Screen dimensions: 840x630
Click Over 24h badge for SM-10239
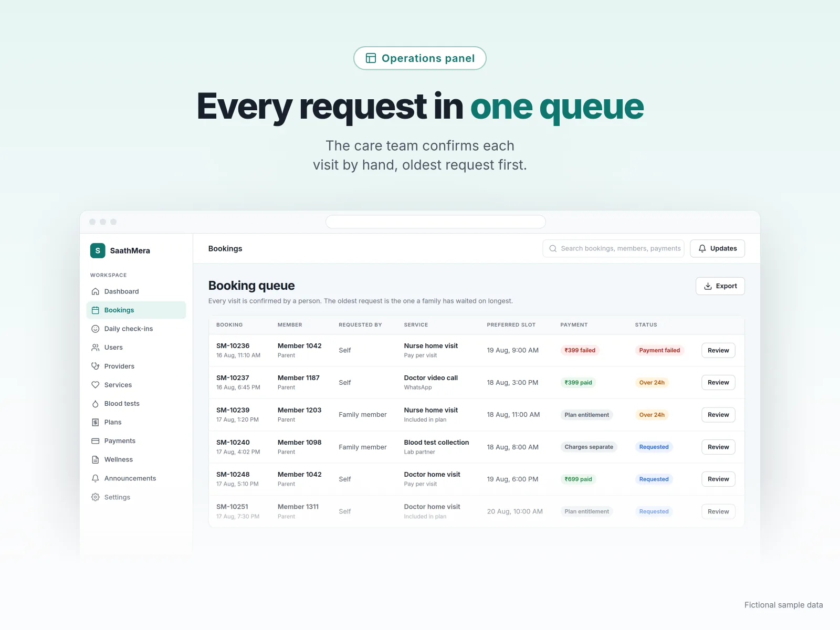coord(652,415)
